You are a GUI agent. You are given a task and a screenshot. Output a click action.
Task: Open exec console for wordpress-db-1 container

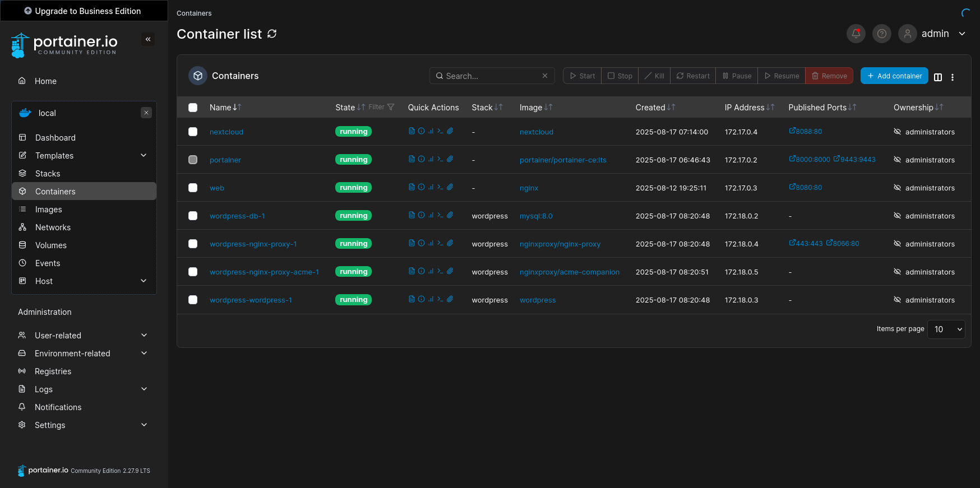(440, 215)
